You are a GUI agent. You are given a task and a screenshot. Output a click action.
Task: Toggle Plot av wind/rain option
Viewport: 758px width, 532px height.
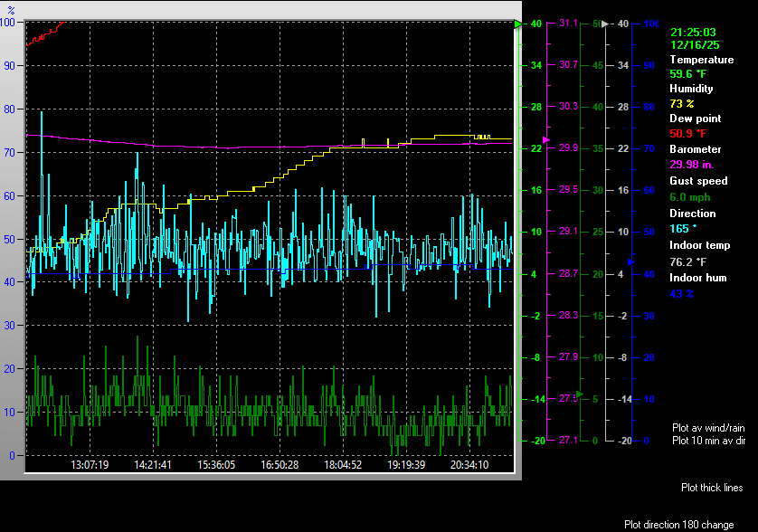click(x=707, y=427)
